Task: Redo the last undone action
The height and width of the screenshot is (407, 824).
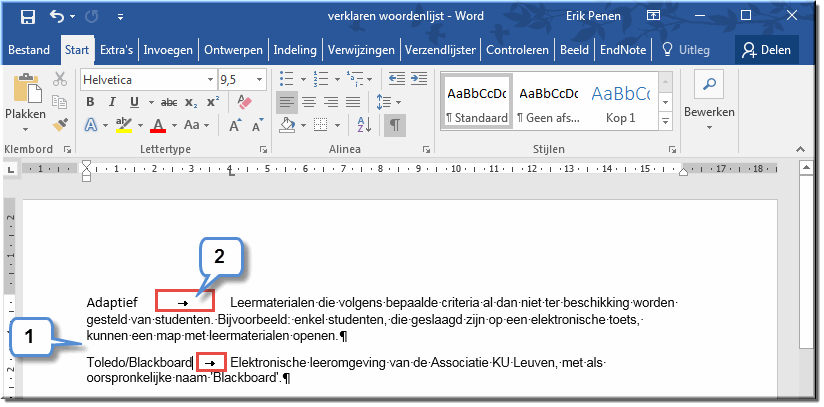Action: (91, 17)
